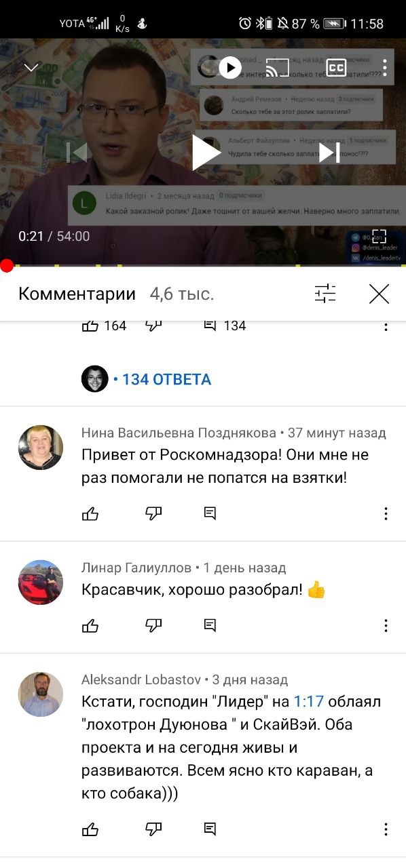Go to the previous video
The image size is (406, 868).
[77, 153]
